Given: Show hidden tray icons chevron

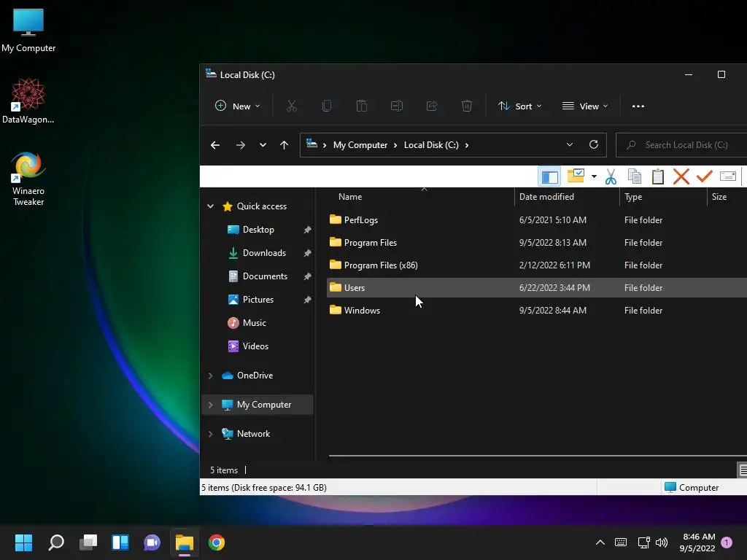Looking at the screenshot, I should (x=600, y=542).
